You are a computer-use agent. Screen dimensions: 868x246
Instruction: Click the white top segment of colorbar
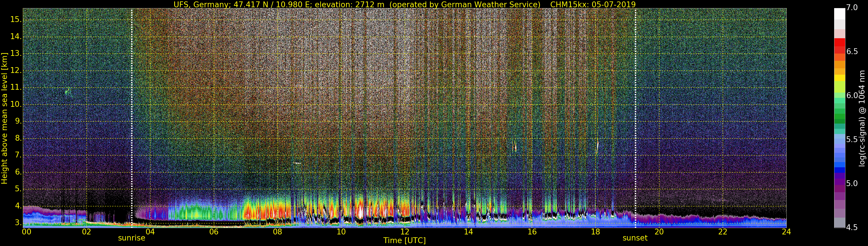pyautogui.click(x=839, y=14)
